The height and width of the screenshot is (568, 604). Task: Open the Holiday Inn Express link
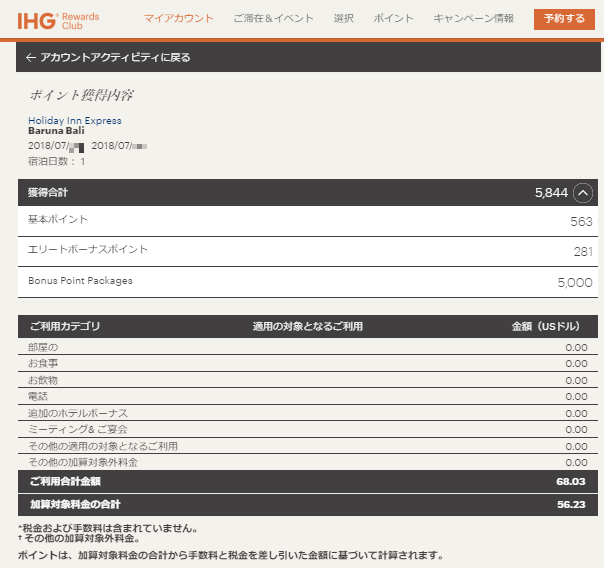pyautogui.click(x=74, y=120)
